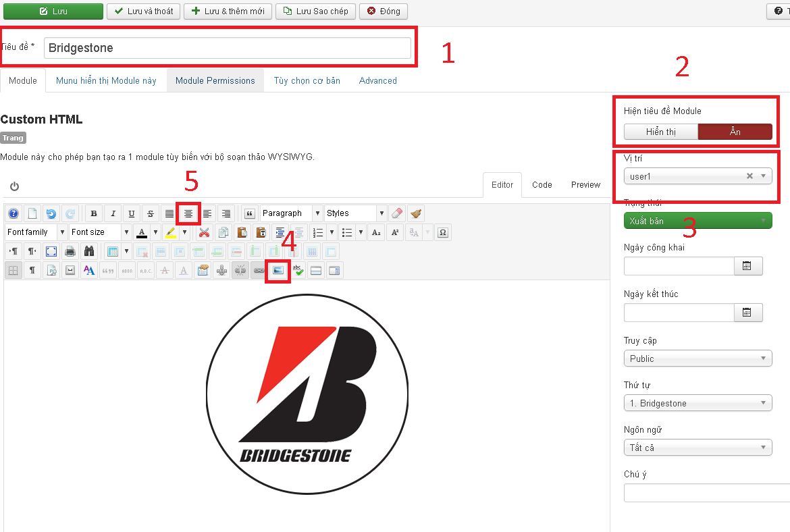This screenshot has width=790, height=532.
Task: Open the Ngôn ngữ Tất cả dropdown
Action: coord(697,448)
